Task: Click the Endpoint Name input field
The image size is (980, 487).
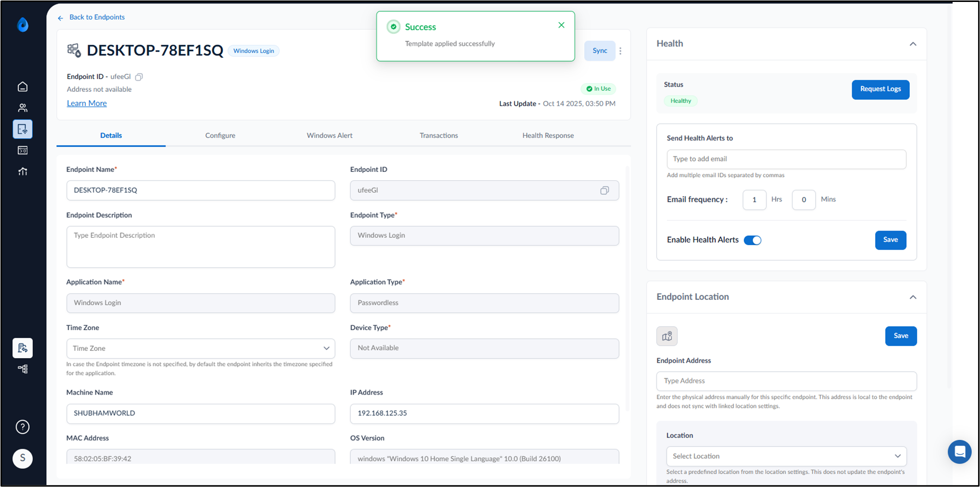Action: pyautogui.click(x=201, y=191)
